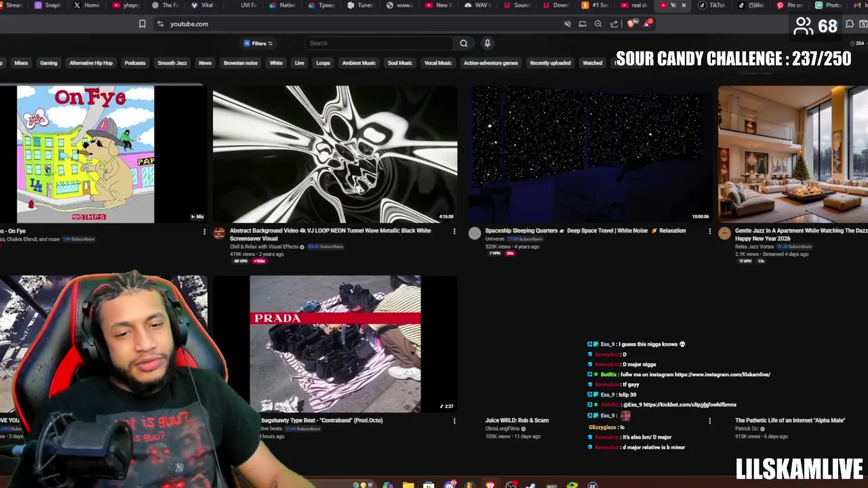The width and height of the screenshot is (868, 488).
Task: Switch to the Vital browser tab
Action: coord(203,5)
